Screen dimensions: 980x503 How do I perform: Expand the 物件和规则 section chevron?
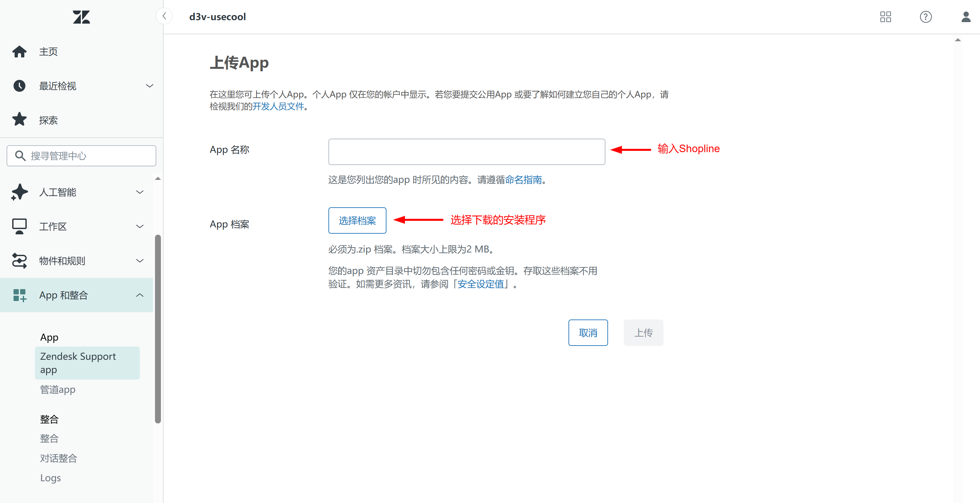pos(140,260)
